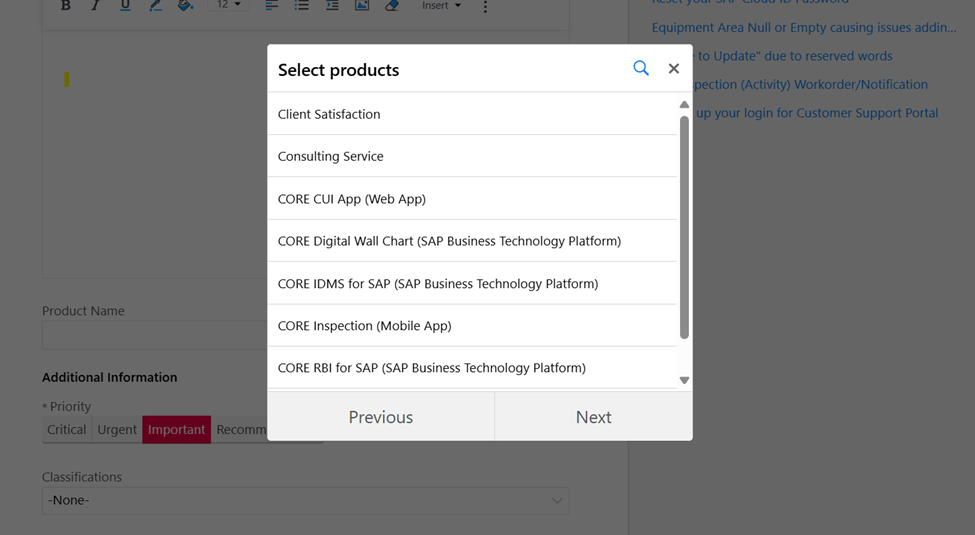Insert a bulleted list
Viewport: 975px width, 535px height.
[302, 6]
